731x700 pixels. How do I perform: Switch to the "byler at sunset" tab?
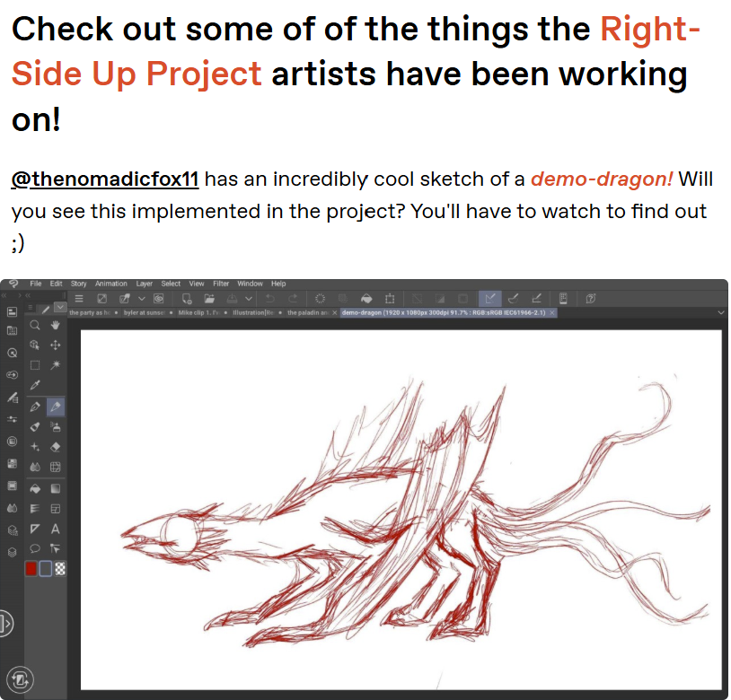(142, 313)
